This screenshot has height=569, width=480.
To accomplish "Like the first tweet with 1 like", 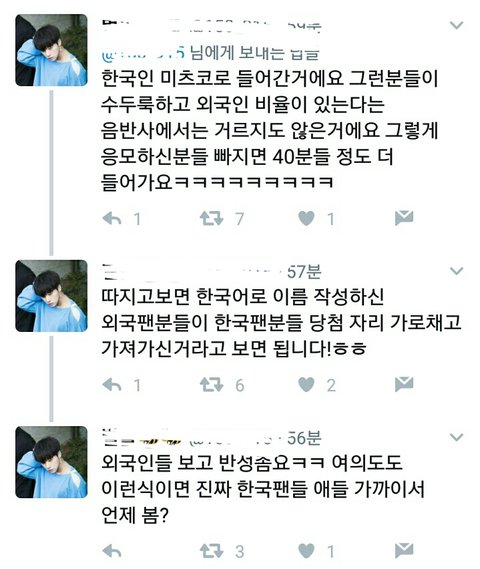I will (306, 218).
